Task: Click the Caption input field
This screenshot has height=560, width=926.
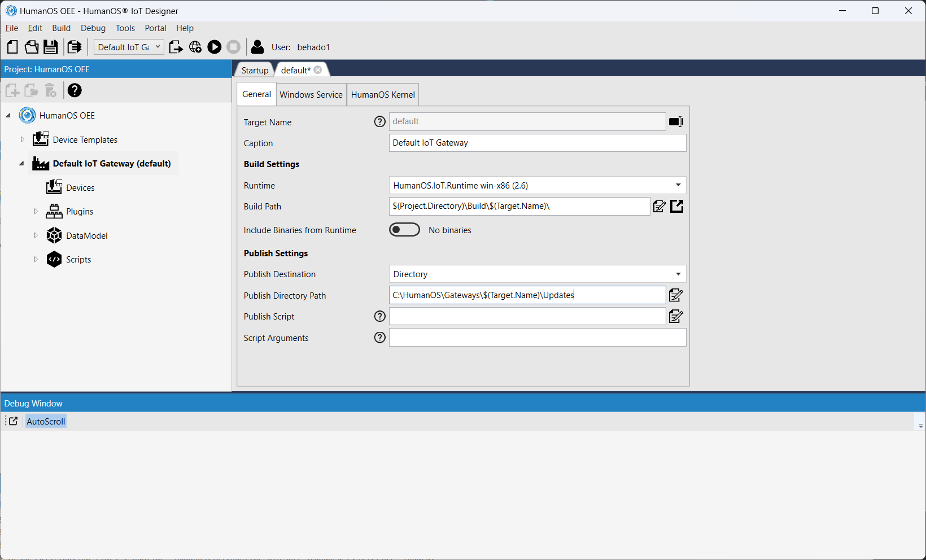Action: [x=538, y=143]
